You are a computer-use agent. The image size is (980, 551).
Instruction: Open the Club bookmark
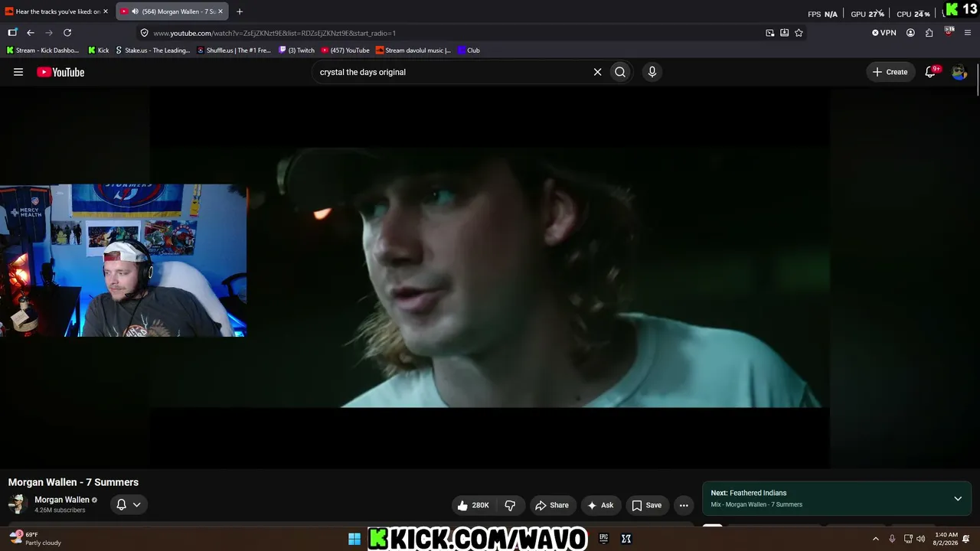(x=469, y=51)
